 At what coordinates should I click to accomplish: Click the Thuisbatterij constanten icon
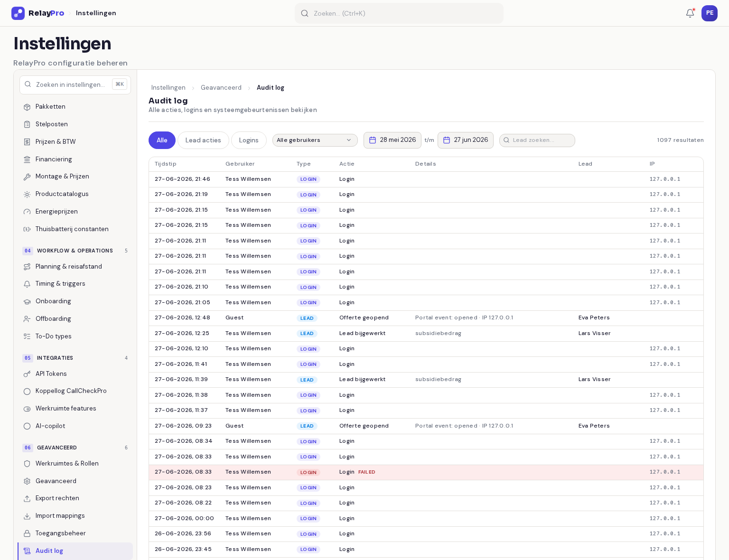pos(27,229)
